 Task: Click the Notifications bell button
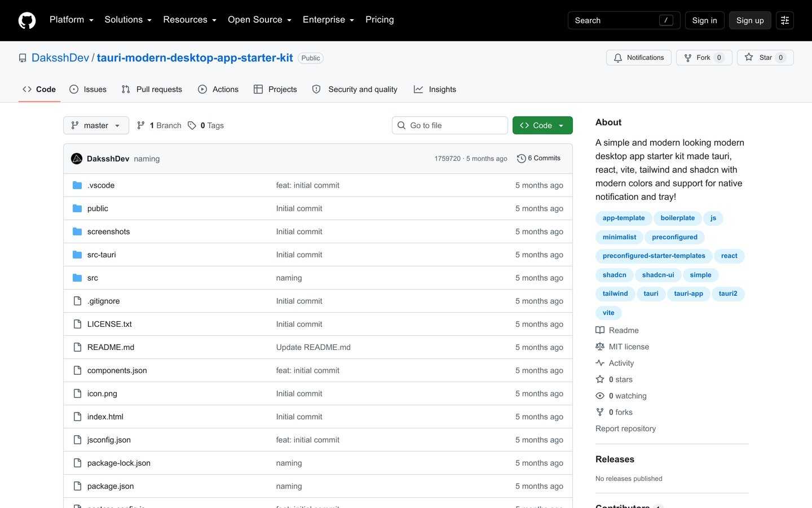[x=639, y=58]
